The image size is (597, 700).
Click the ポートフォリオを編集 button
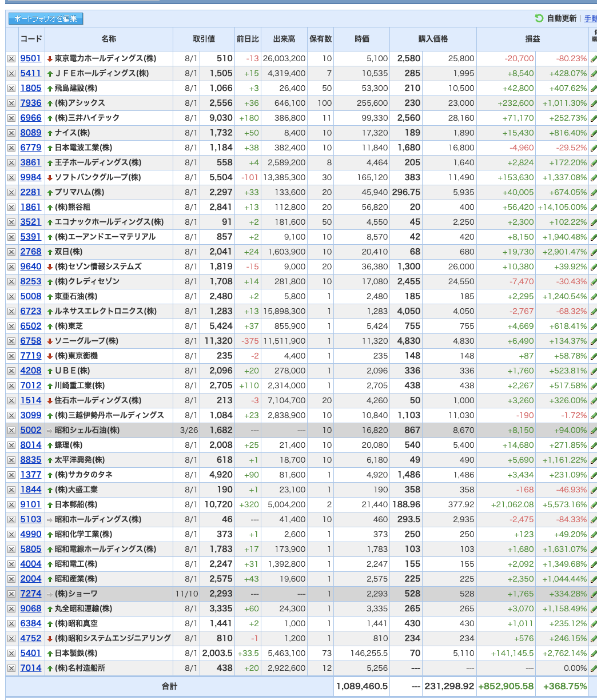click(46, 19)
